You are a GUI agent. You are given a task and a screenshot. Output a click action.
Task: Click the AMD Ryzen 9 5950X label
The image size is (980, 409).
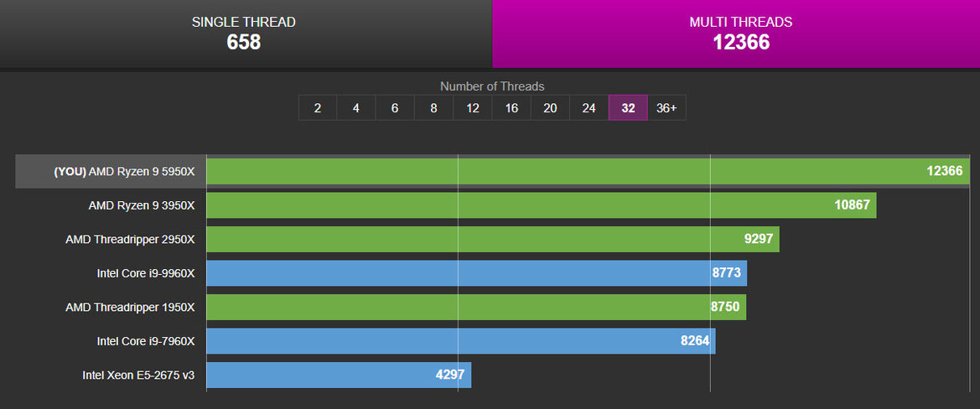click(x=124, y=171)
